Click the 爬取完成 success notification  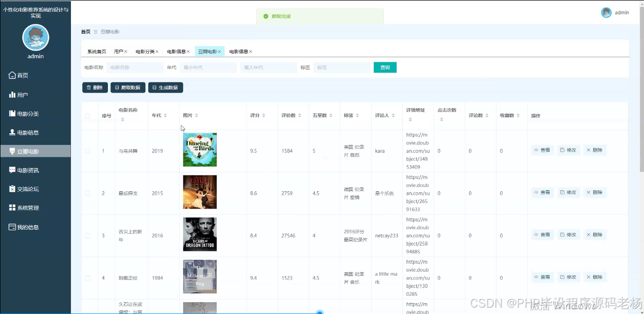coord(320,16)
